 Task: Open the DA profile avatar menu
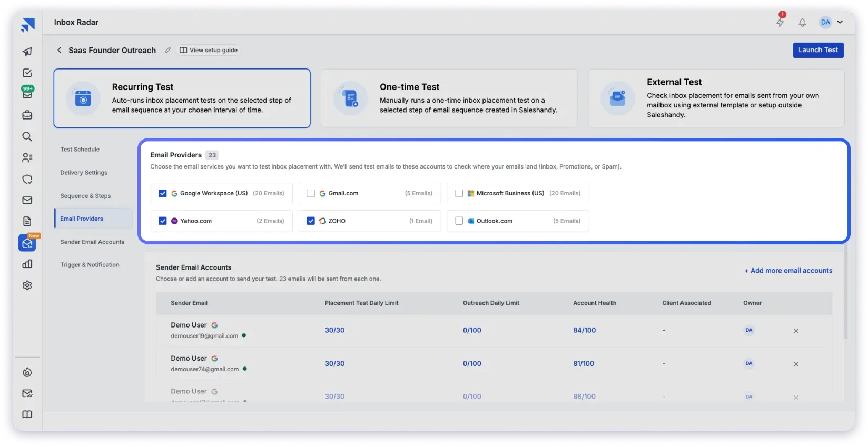tap(825, 22)
